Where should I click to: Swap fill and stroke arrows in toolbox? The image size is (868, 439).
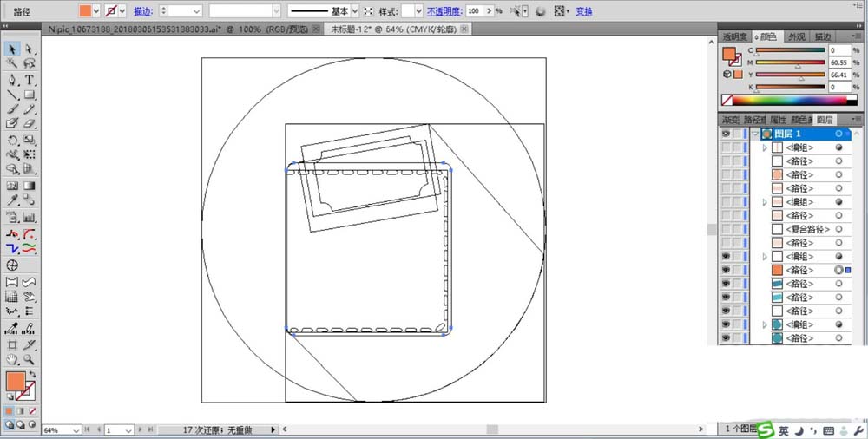point(32,376)
